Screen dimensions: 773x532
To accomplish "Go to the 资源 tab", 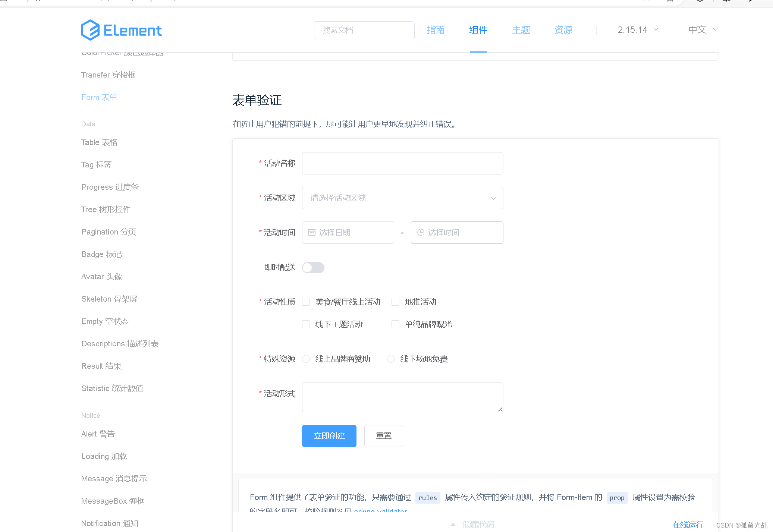I will [563, 30].
